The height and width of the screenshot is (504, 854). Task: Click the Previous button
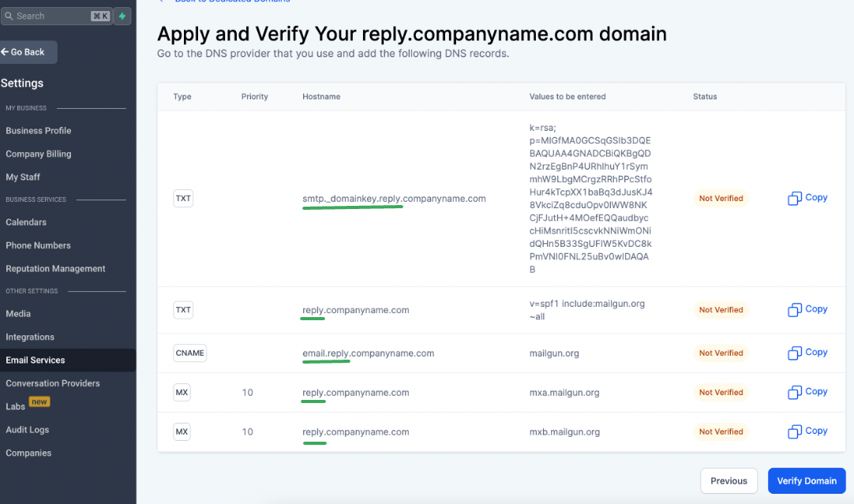point(729,481)
